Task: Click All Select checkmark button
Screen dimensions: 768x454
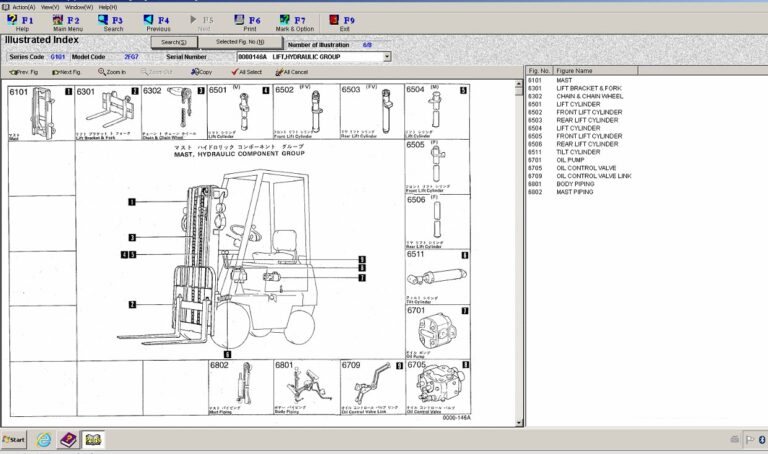Action: 246,72
